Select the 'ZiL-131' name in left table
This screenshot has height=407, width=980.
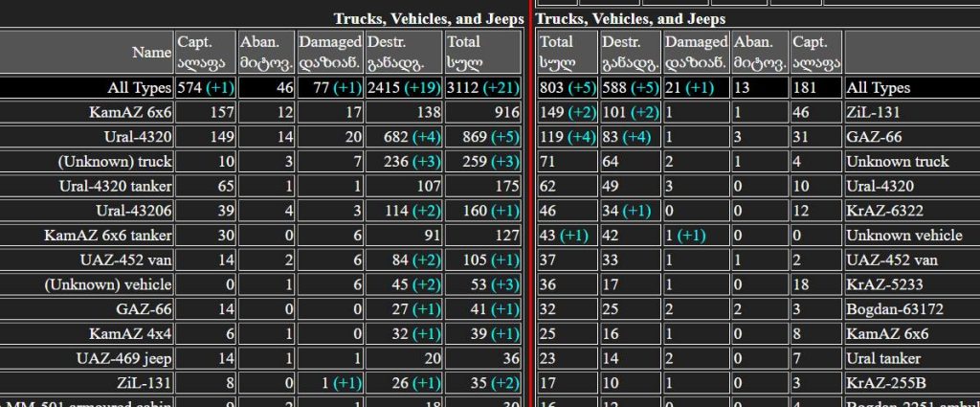click(144, 383)
